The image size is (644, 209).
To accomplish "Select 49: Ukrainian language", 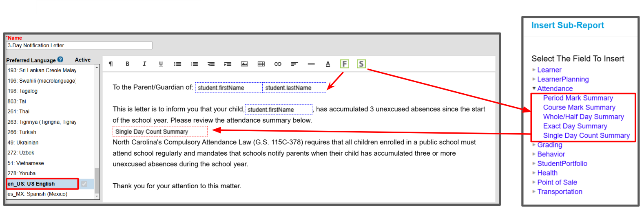I will pos(23,143).
